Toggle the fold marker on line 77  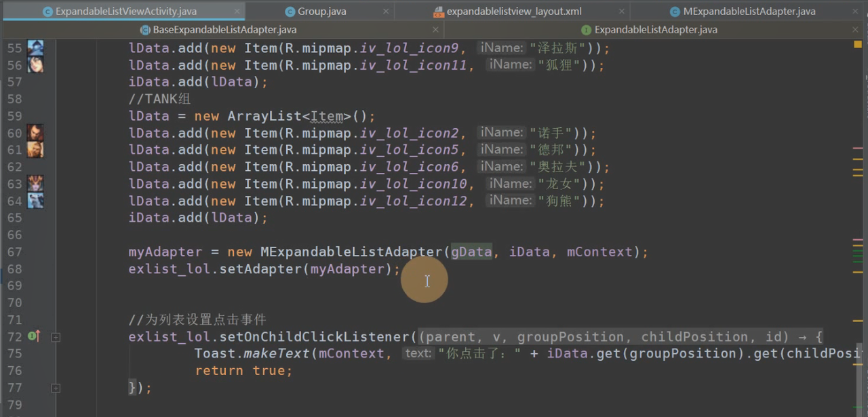click(56, 388)
